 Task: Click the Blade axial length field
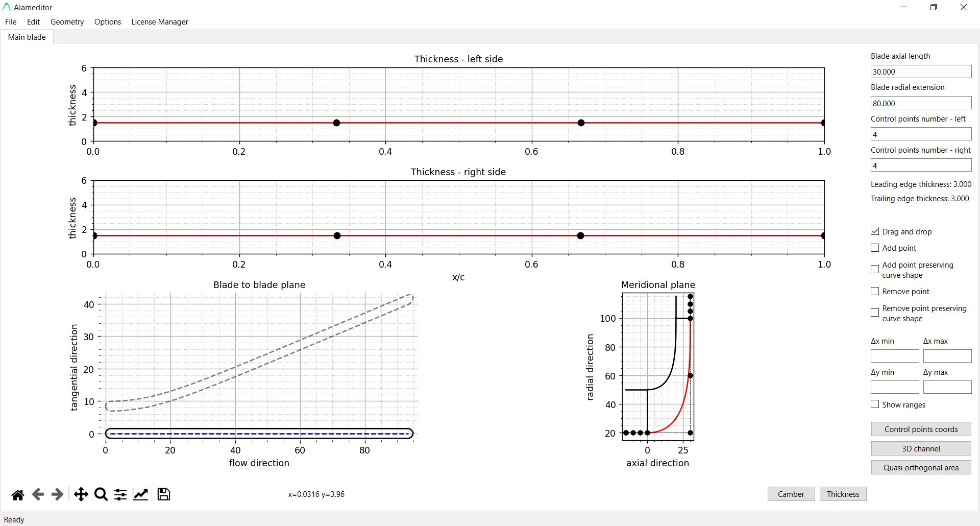(921, 72)
